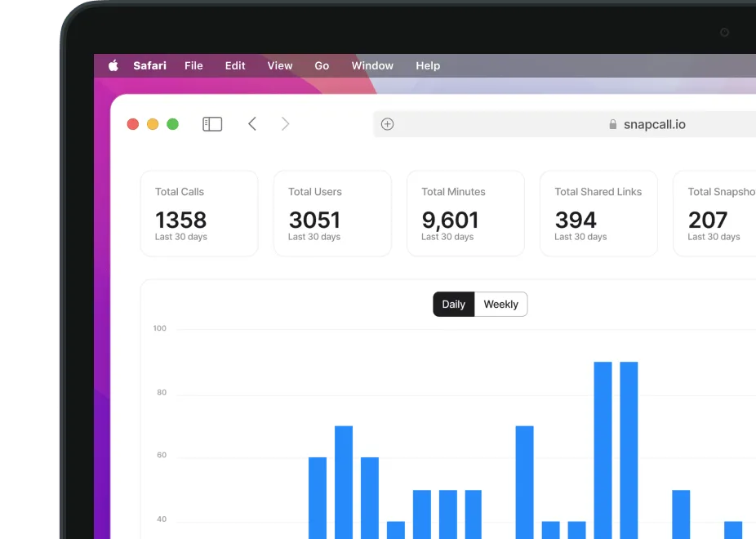Click the 207 snapshots value
Viewport: 756px width, 539px height.
point(708,220)
